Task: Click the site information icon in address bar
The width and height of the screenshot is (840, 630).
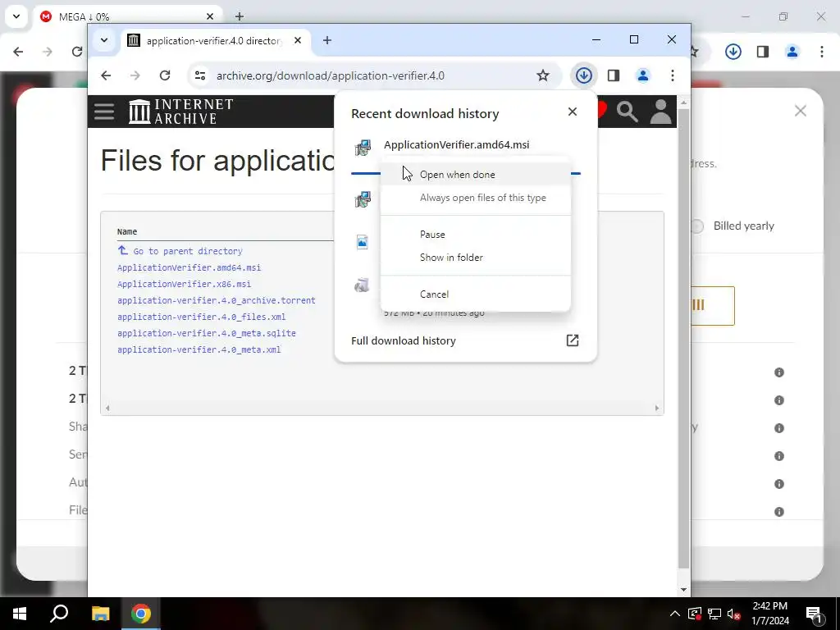Action: [x=200, y=75]
